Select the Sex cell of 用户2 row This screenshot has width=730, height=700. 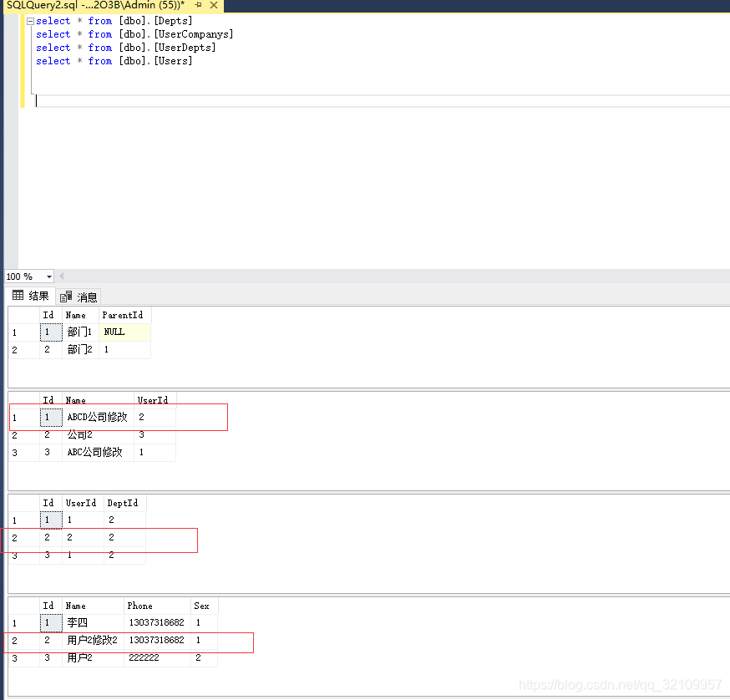click(205, 657)
